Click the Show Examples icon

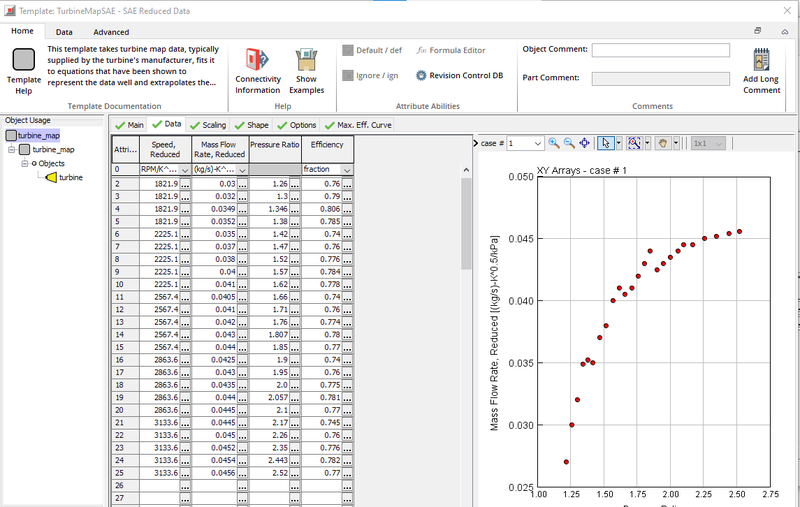[306, 60]
